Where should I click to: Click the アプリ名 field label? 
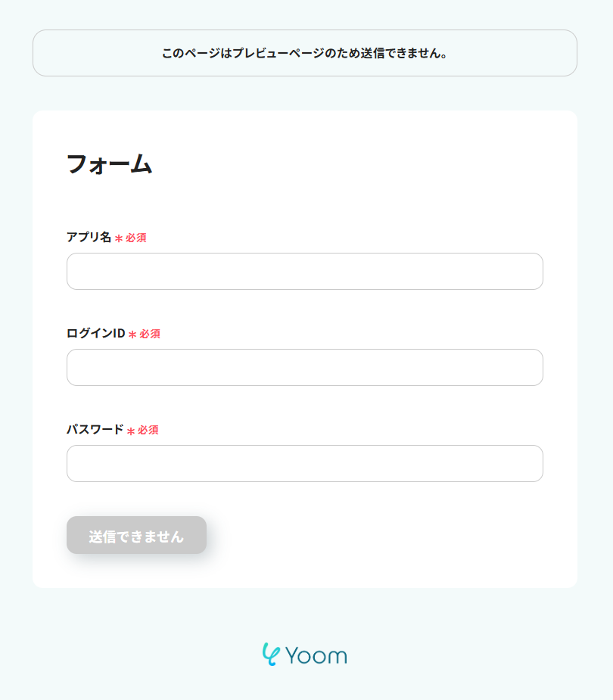[x=89, y=237]
